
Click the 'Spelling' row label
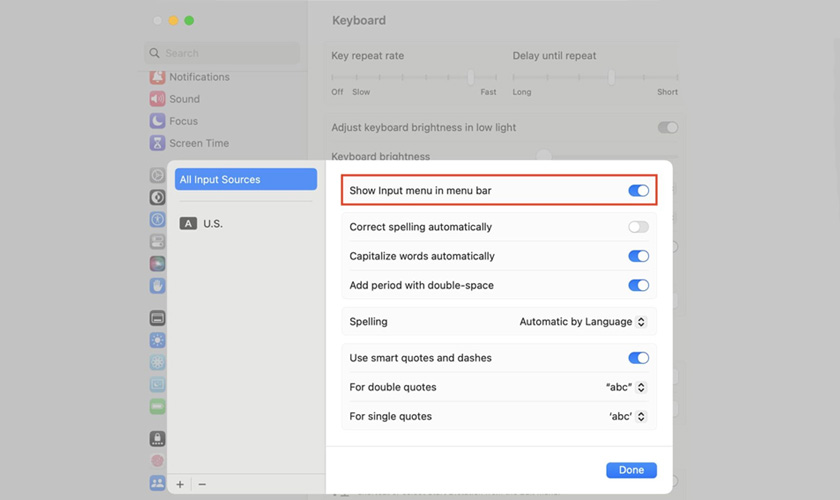click(368, 322)
